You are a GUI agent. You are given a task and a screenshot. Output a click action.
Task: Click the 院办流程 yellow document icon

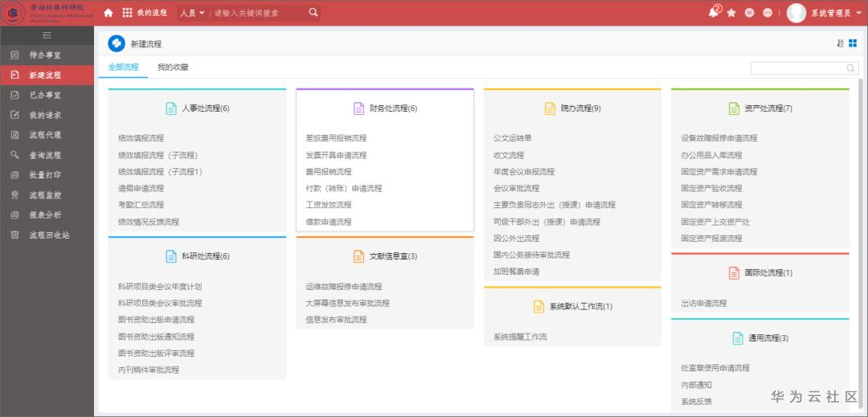coord(550,108)
